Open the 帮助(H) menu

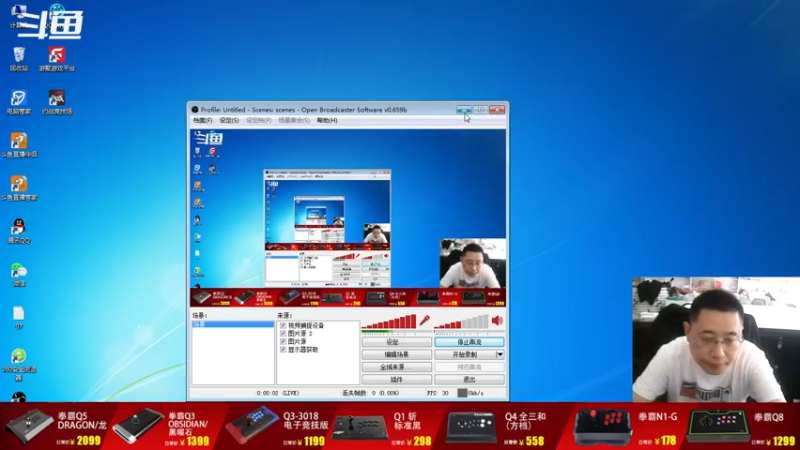point(327,120)
